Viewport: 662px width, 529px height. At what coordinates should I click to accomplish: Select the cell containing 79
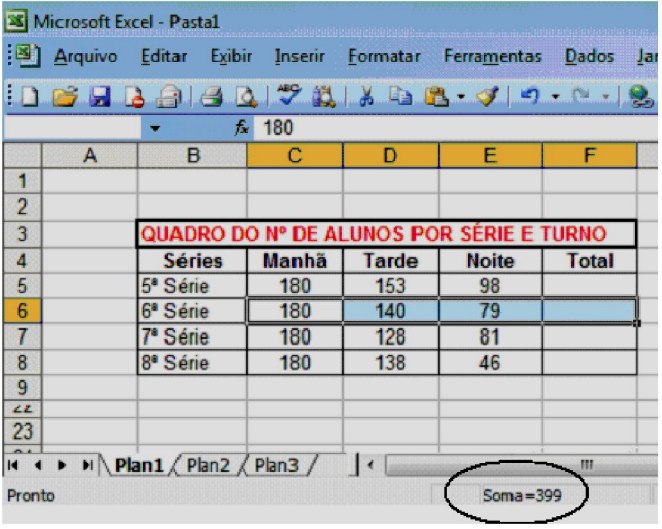point(491,311)
